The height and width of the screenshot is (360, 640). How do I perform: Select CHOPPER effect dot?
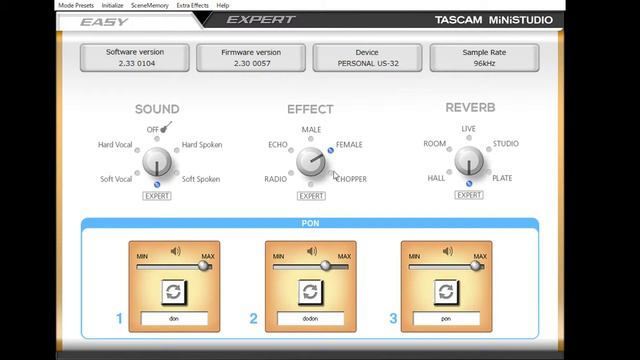[x=331, y=173]
